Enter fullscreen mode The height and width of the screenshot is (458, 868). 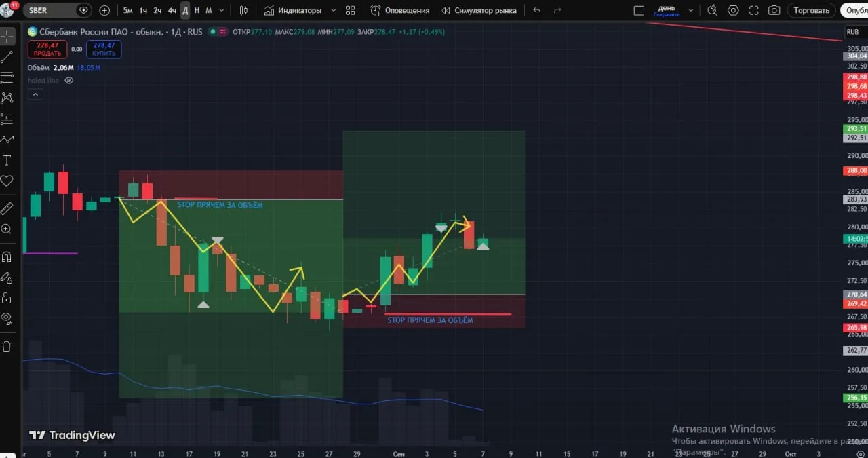[x=753, y=10]
